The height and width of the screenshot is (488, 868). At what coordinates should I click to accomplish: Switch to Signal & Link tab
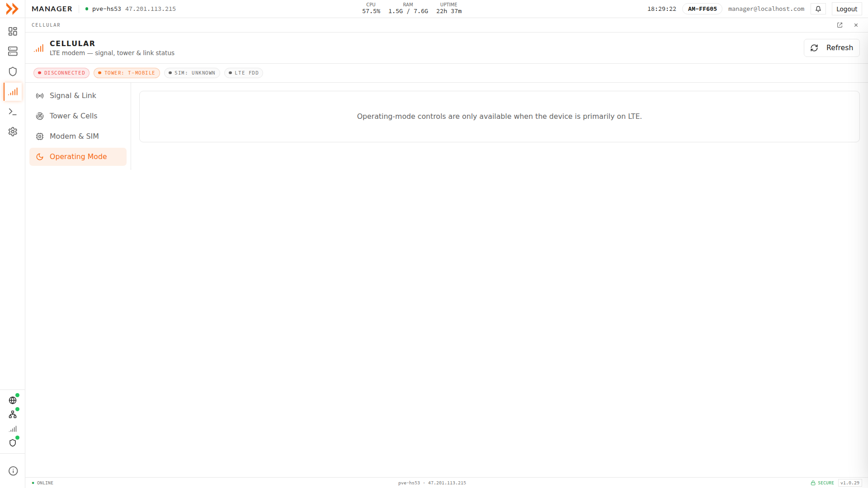pyautogui.click(x=78, y=96)
